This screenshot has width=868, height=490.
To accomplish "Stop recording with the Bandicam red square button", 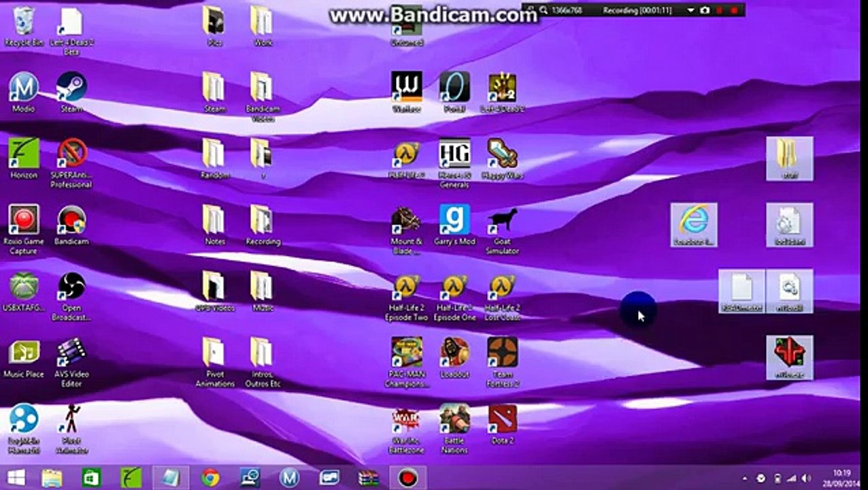I will coord(734,10).
